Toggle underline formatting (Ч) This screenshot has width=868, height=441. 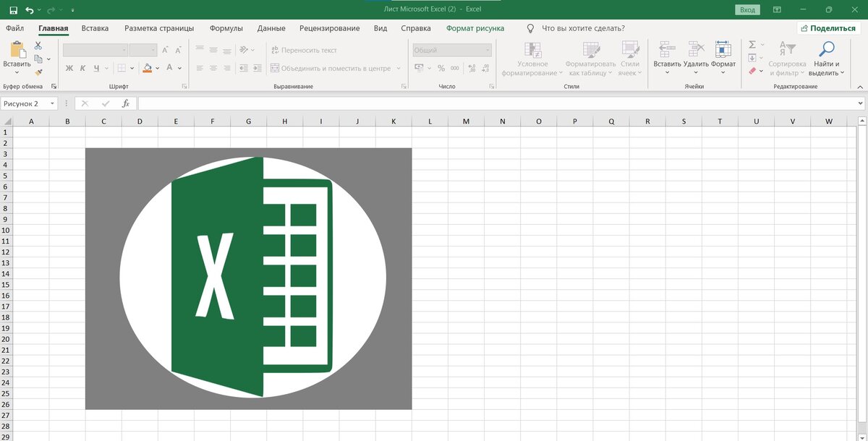96,68
